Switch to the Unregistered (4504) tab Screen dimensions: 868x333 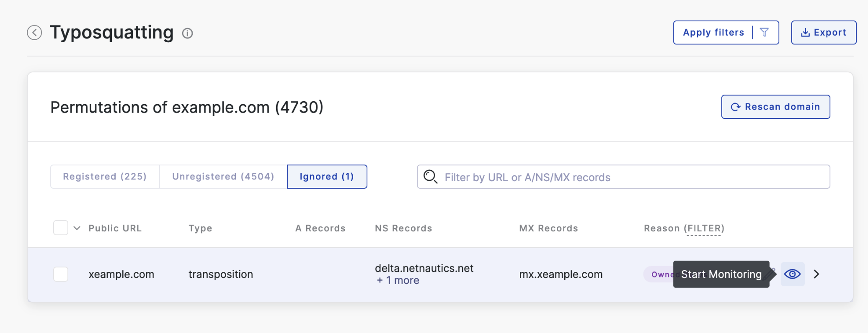[x=223, y=177]
